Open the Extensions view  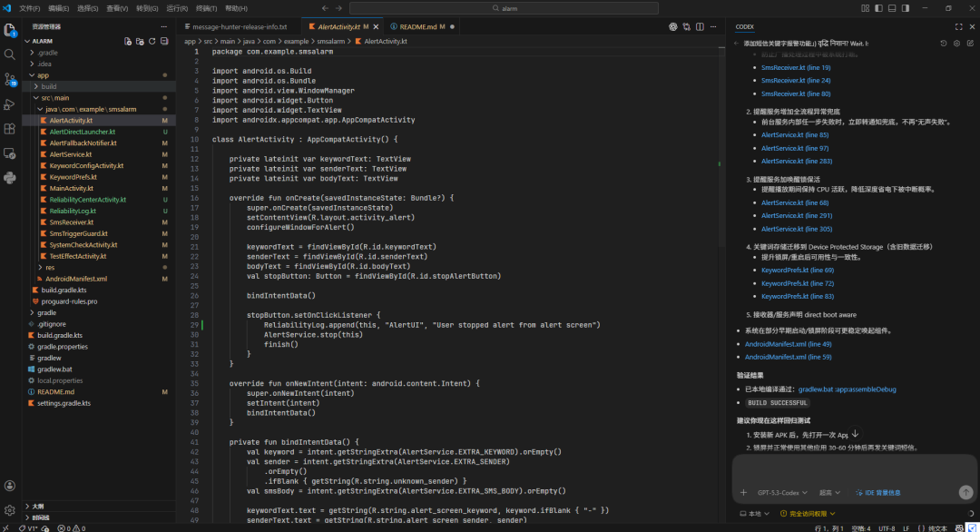pyautogui.click(x=9, y=129)
